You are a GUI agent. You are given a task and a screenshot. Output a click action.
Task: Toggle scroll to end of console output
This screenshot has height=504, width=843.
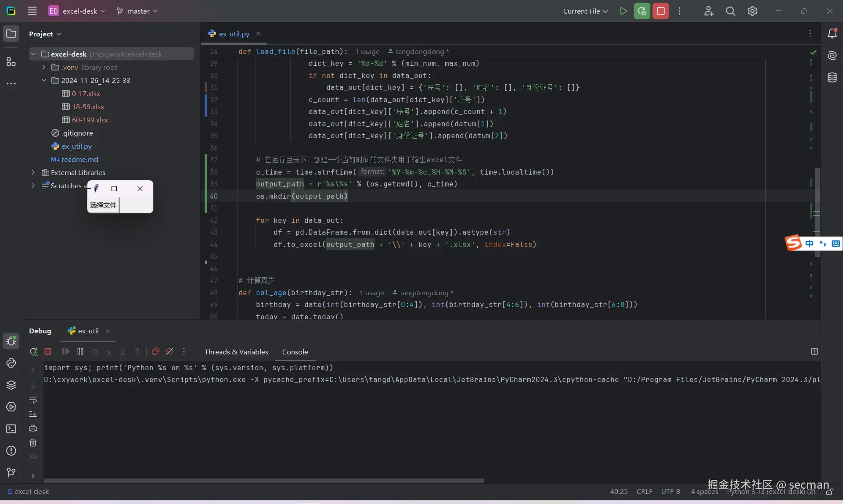point(33,414)
